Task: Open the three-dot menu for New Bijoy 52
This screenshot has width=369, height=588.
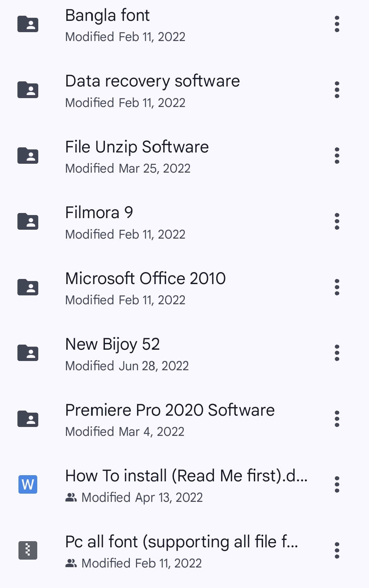Action: click(x=337, y=353)
